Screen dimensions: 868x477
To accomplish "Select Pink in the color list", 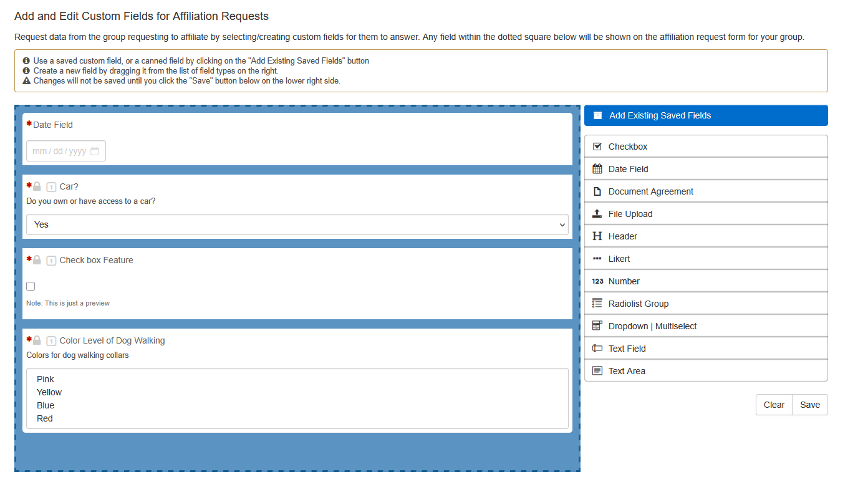I will [46, 379].
